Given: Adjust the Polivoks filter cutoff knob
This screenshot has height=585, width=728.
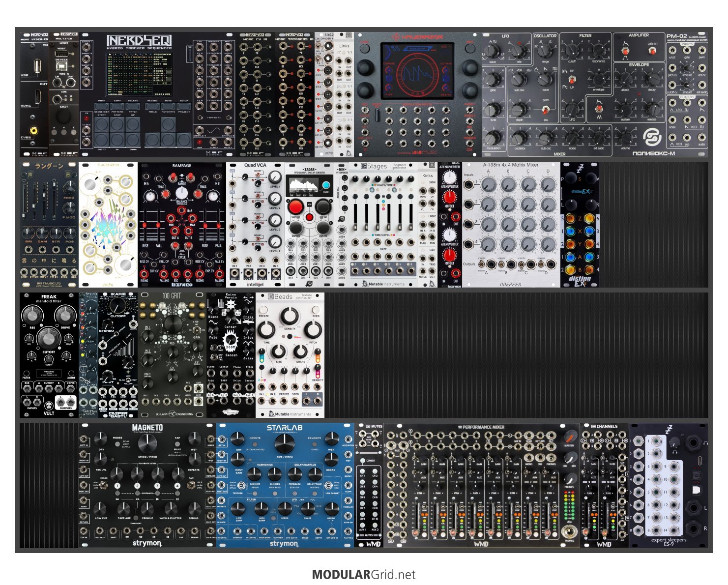Looking at the screenshot, I should 572,50.
